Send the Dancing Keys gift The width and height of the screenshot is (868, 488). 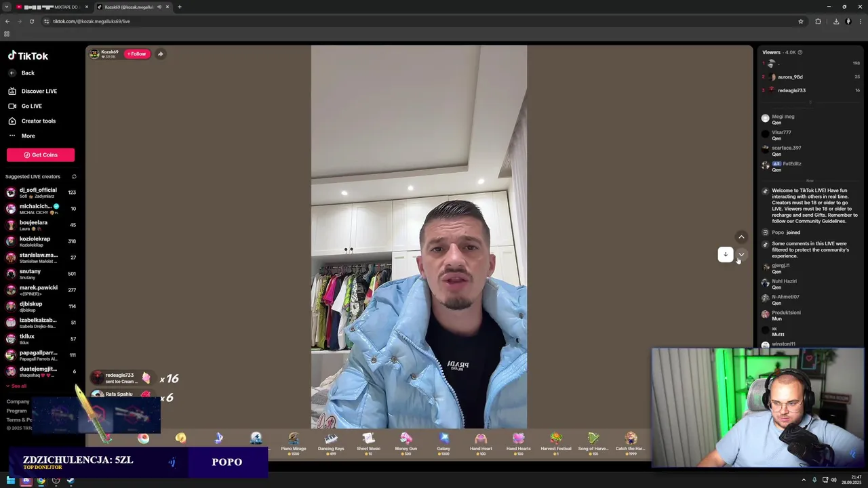pos(331,443)
